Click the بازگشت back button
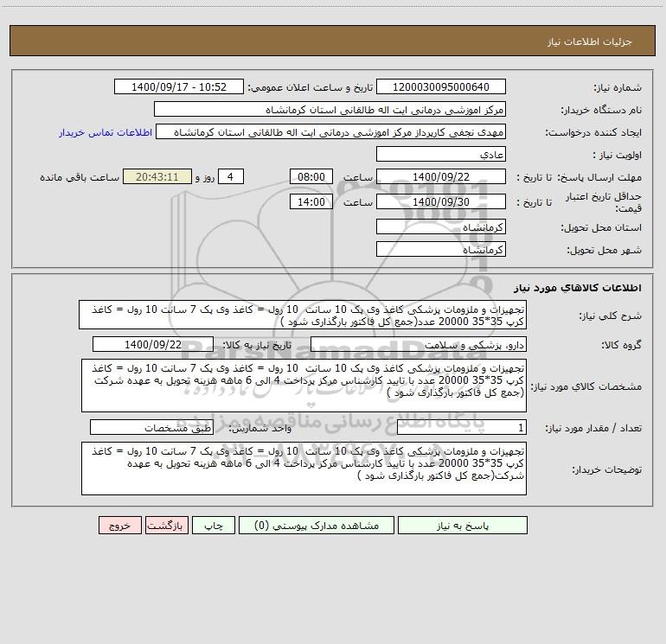Screen dimensions: 666x644 pos(166,525)
